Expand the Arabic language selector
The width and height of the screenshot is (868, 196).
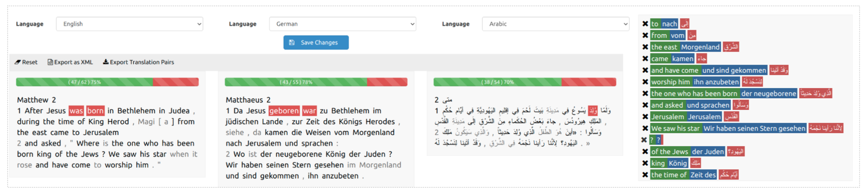pos(555,24)
